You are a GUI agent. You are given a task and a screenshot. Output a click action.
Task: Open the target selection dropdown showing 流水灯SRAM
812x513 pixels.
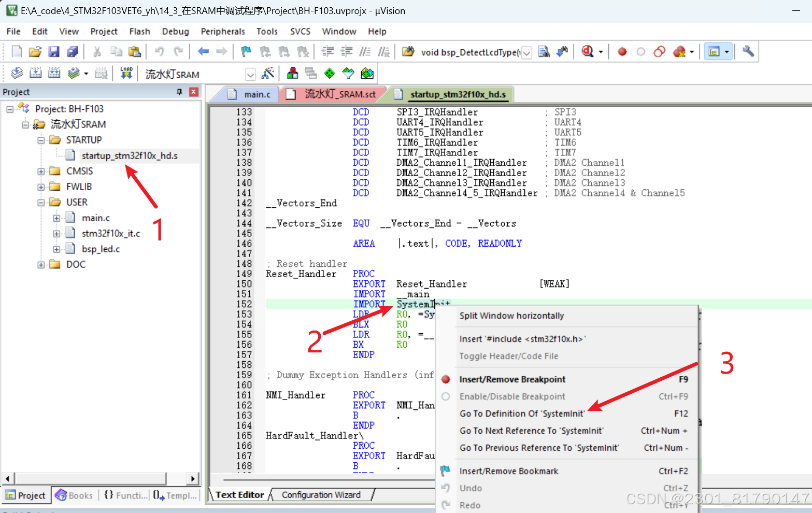tap(250, 74)
